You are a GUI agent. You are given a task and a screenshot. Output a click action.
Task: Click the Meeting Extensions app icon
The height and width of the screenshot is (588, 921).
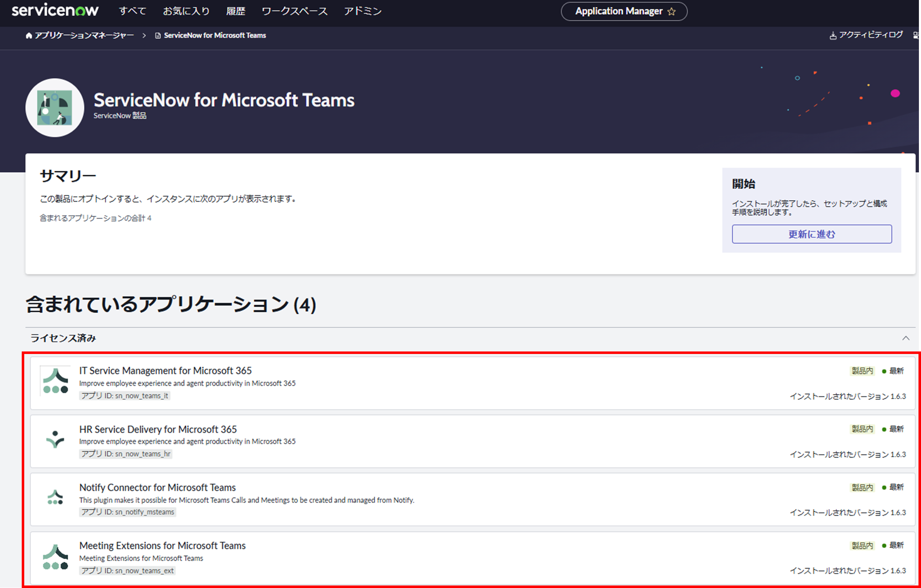point(55,557)
